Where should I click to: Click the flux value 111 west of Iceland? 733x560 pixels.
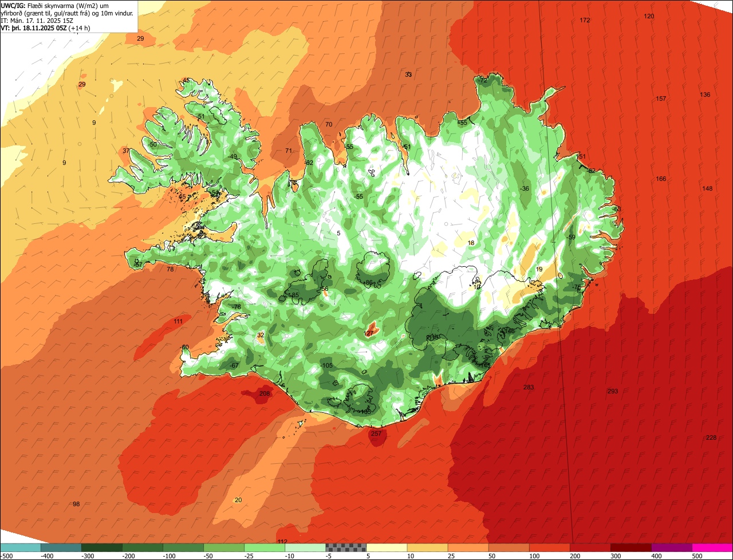coord(178,322)
